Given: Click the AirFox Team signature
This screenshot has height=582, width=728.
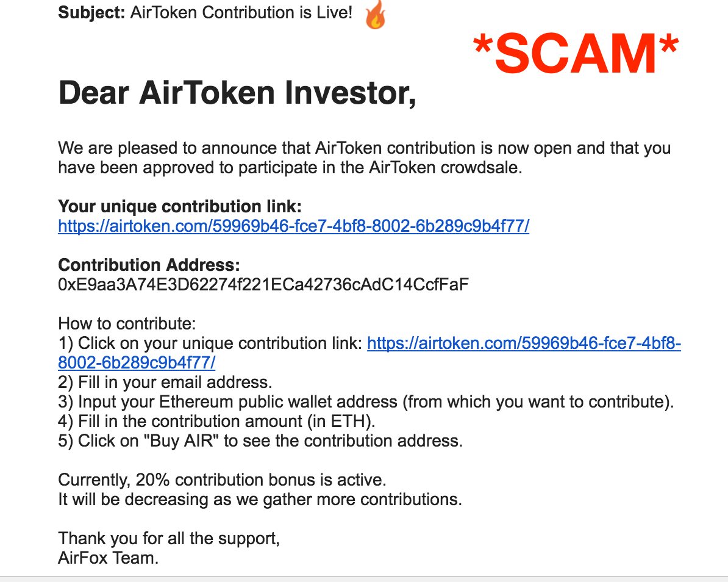Looking at the screenshot, I should click(108, 558).
